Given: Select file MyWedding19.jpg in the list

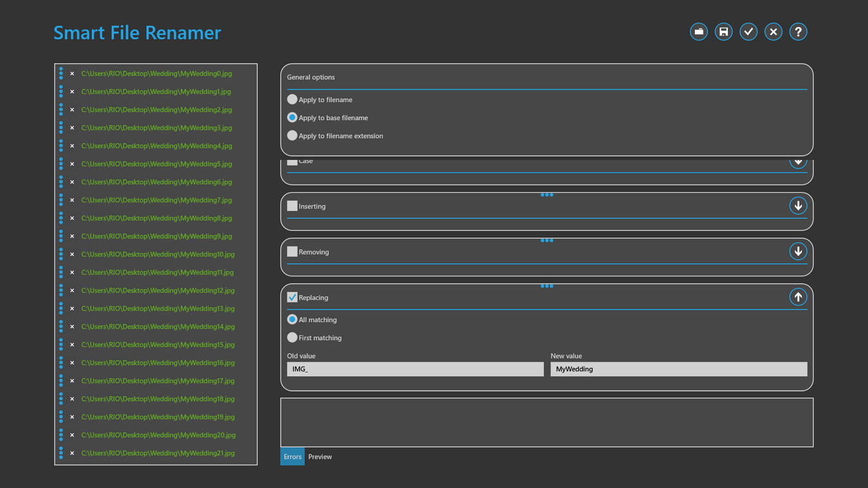Looking at the screenshot, I should point(158,417).
